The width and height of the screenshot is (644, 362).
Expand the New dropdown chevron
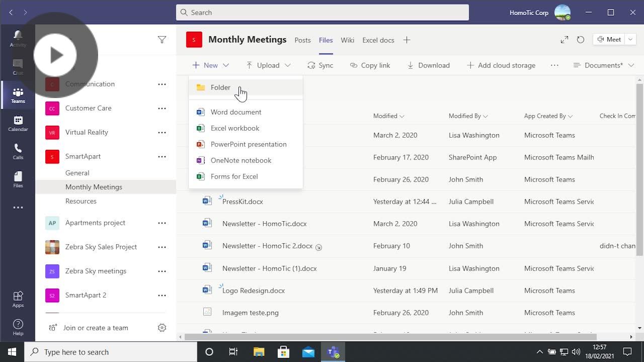click(x=226, y=65)
